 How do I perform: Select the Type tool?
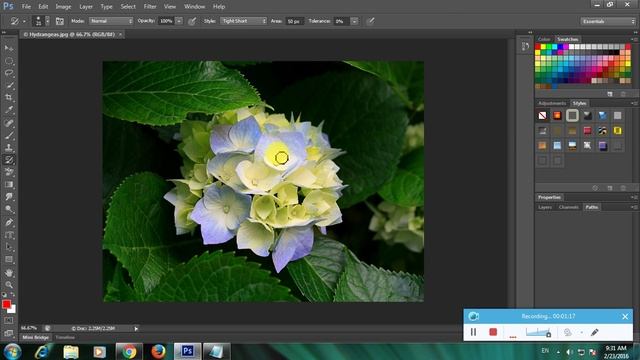[9, 235]
